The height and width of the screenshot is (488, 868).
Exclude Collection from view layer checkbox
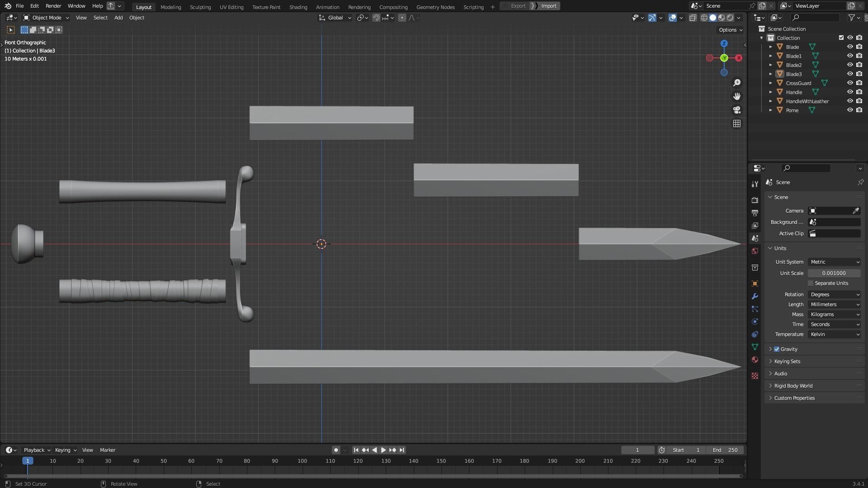click(x=841, y=38)
